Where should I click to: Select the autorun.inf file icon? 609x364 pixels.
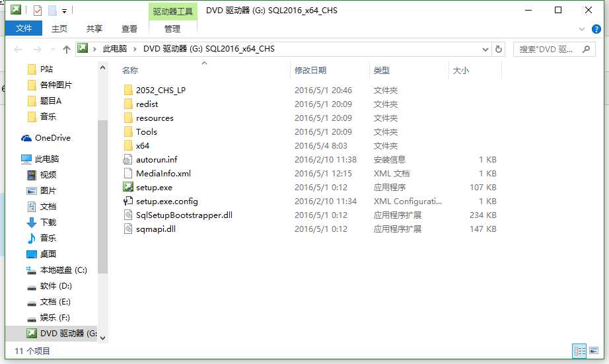[127, 160]
